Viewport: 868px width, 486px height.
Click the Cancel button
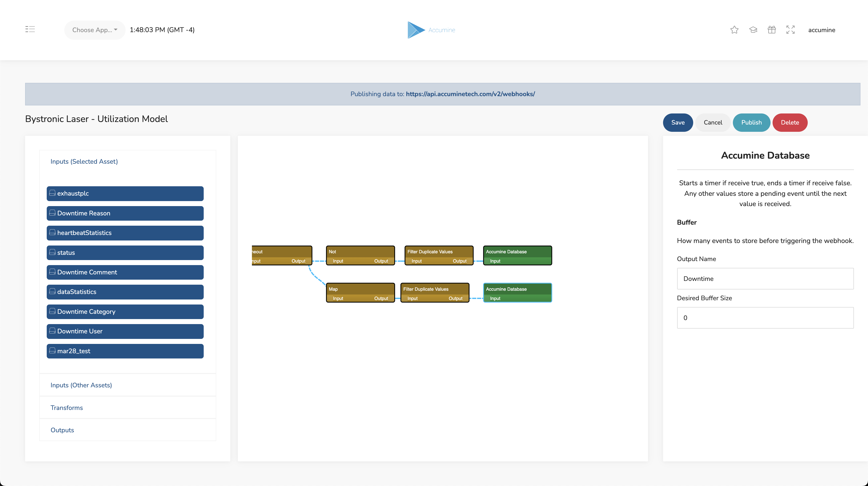tap(713, 123)
